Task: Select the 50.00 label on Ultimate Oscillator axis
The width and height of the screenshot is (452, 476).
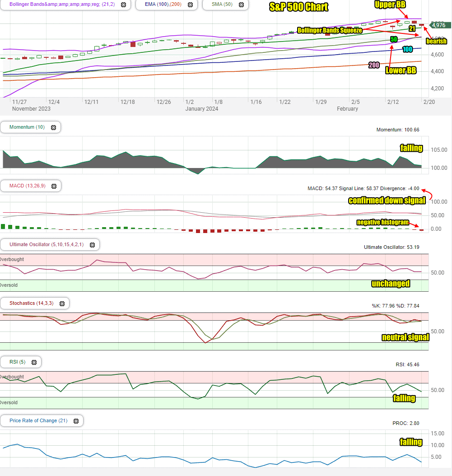Action: tap(438, 273)
